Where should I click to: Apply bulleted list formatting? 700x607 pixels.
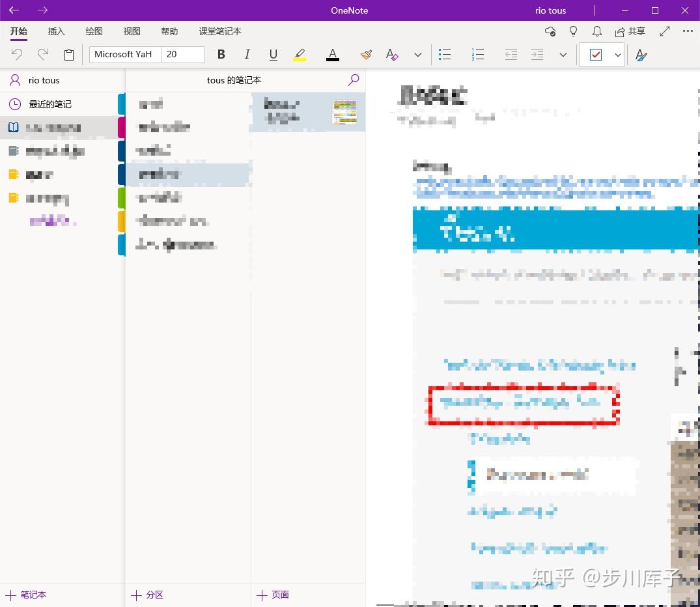pos(445,55)
